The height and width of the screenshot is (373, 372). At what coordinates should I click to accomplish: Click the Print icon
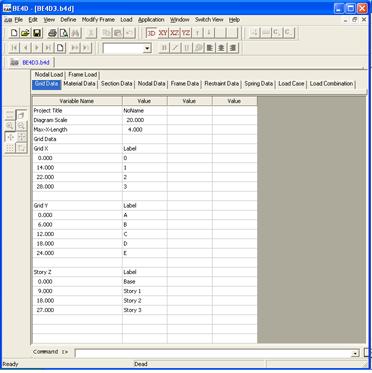[x=53, y=33]
